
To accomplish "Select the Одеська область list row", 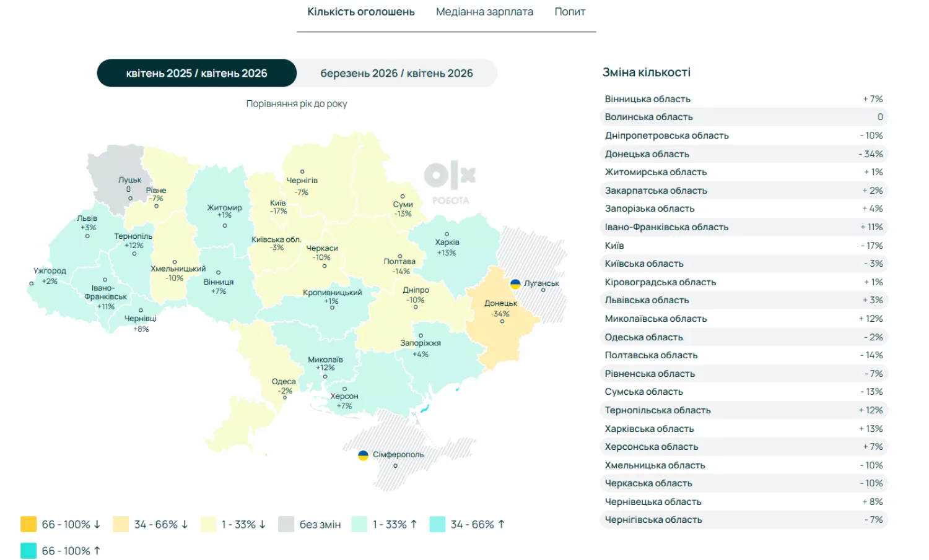I will [744, 337].
